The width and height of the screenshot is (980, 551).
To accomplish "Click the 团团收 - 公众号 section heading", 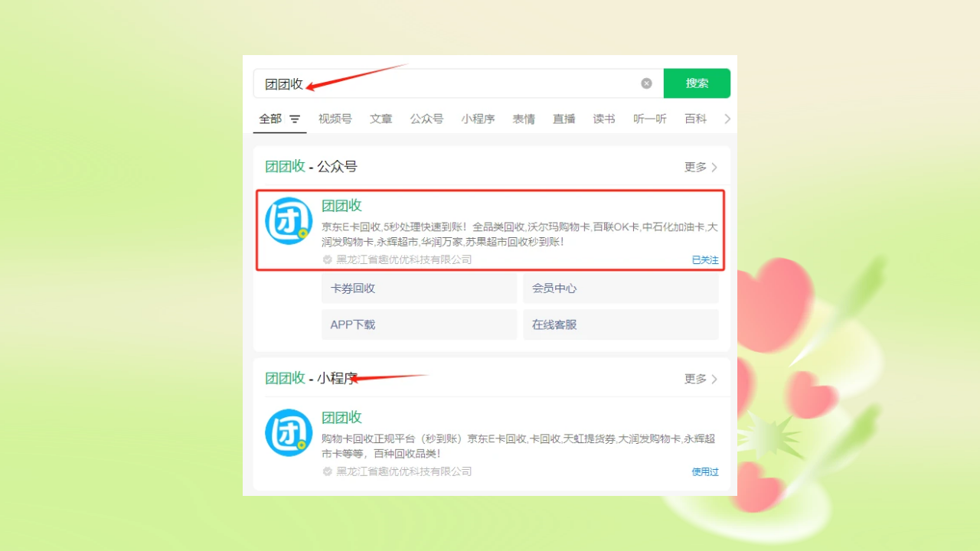I will (311, 167).
